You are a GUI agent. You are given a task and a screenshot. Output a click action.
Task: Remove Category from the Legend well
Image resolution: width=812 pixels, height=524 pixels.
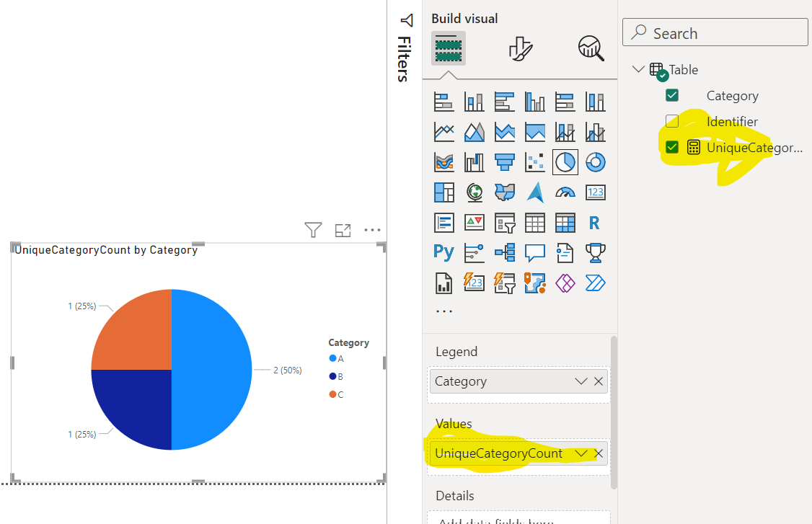click(x=599, y=381)
